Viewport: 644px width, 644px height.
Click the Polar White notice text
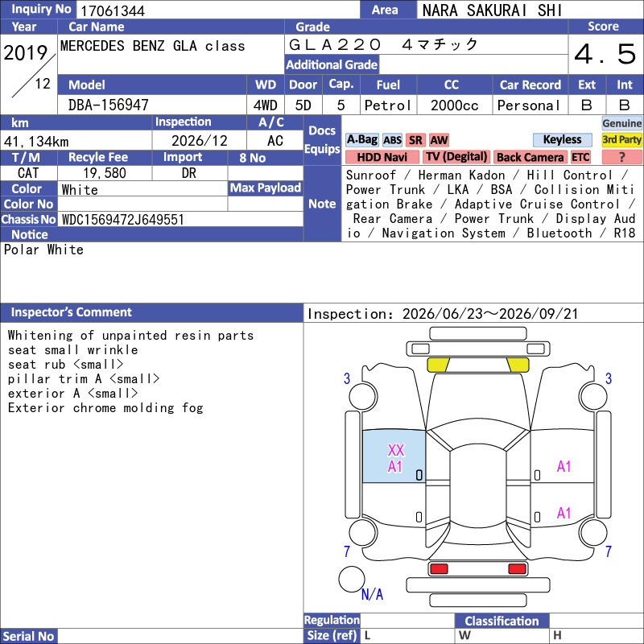pyautogui.click(x=43, y=250)
